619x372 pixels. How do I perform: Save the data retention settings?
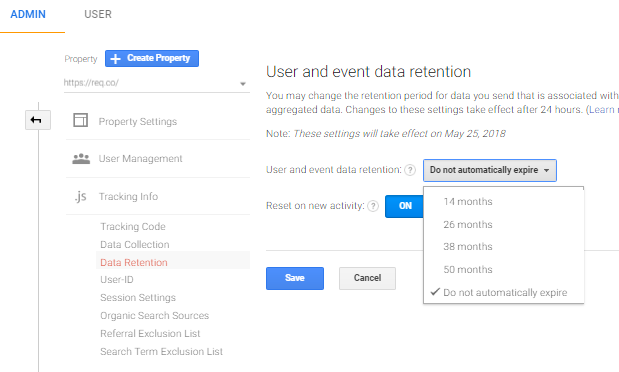point(295,278)
